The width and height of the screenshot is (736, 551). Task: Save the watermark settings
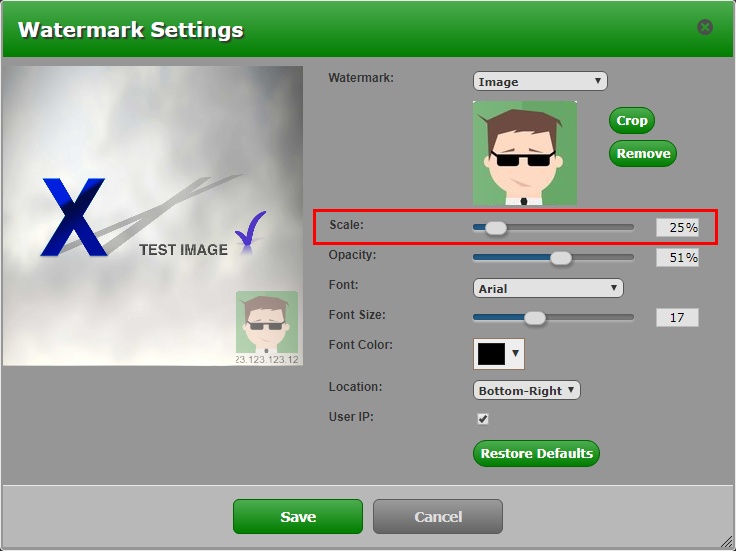click(x=298, y=517)
